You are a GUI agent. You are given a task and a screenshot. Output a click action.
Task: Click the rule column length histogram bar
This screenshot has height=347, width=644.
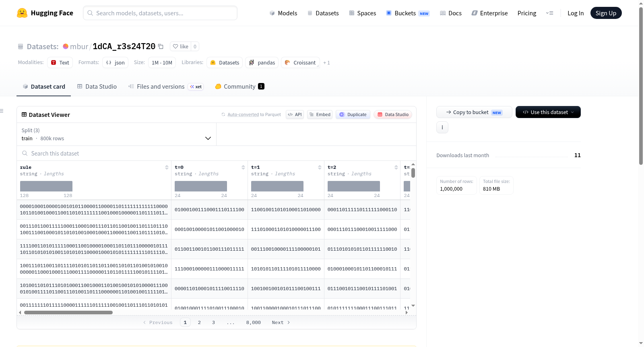click(46, 186)
